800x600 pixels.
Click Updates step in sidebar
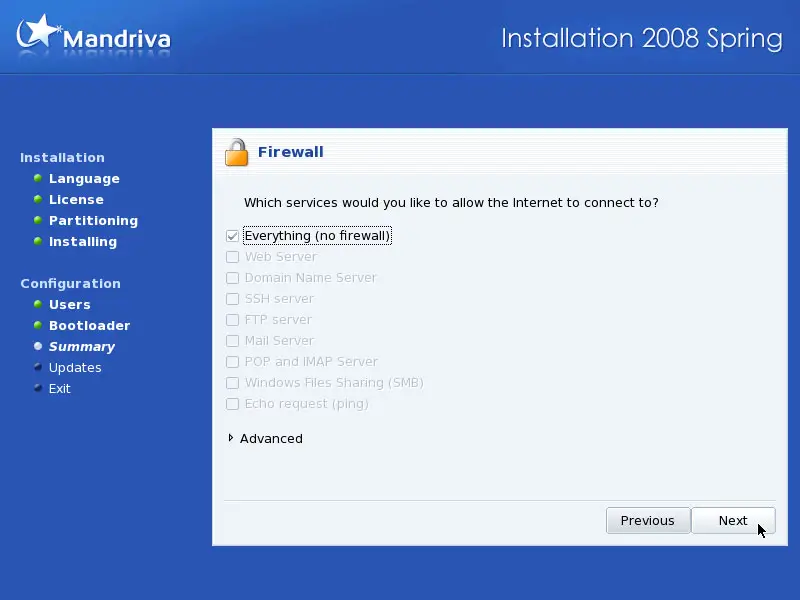click(75, 368)
